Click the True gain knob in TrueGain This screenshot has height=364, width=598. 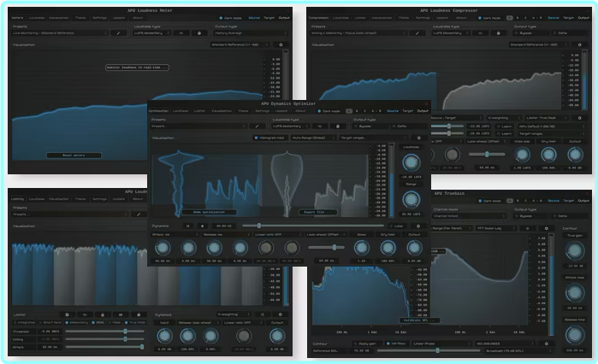click(x=574, y=251)
